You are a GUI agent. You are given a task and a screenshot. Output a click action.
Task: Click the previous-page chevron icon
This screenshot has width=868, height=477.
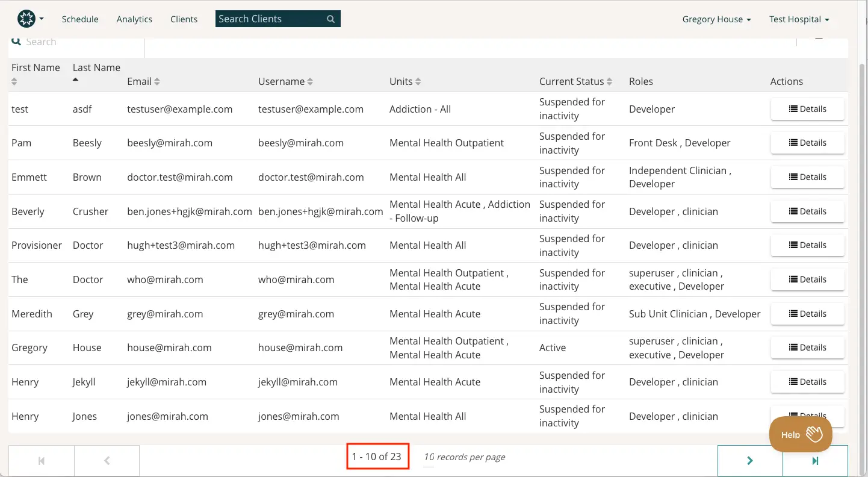click(x=107, y=460)
